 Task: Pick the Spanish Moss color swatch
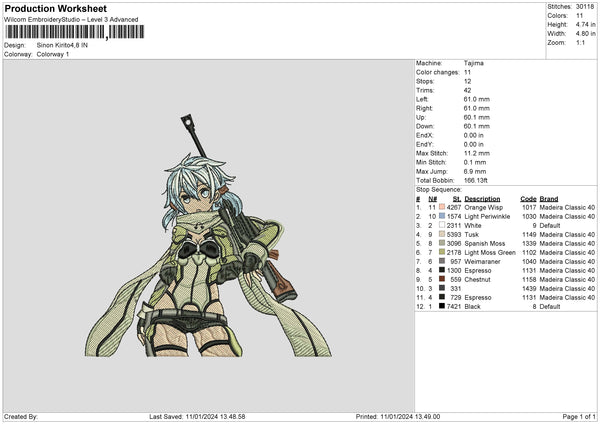(441, 243)
